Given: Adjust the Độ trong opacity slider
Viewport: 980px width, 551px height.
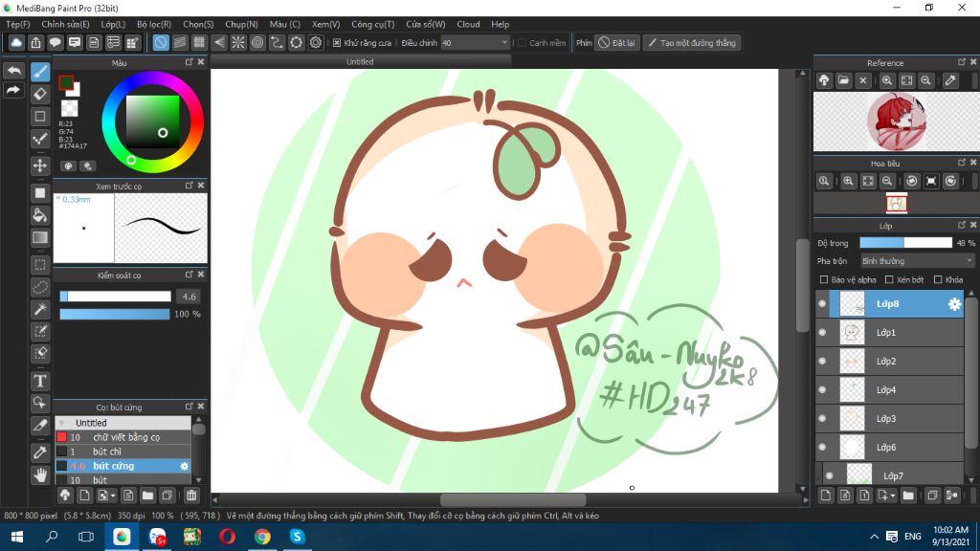Looking at the screenshot, I should tap(905, 243).
